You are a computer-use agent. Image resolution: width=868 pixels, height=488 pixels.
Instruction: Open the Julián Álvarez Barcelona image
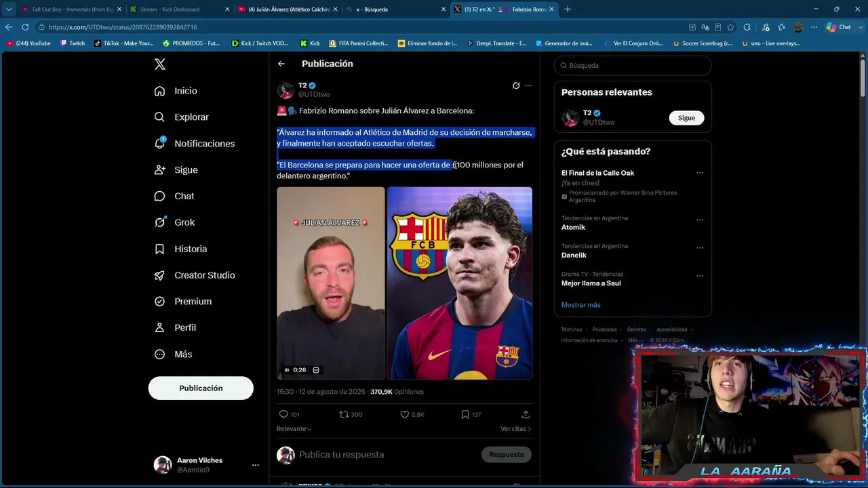point(460,283)
